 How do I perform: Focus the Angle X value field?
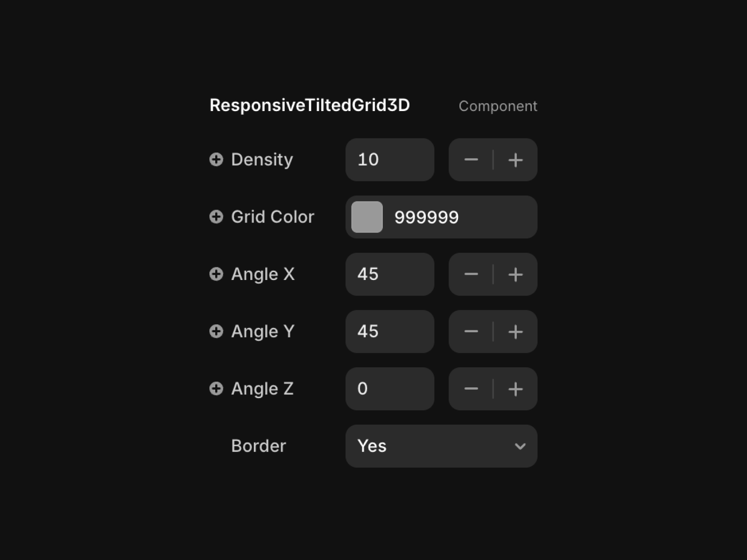[x=390, y=274]
